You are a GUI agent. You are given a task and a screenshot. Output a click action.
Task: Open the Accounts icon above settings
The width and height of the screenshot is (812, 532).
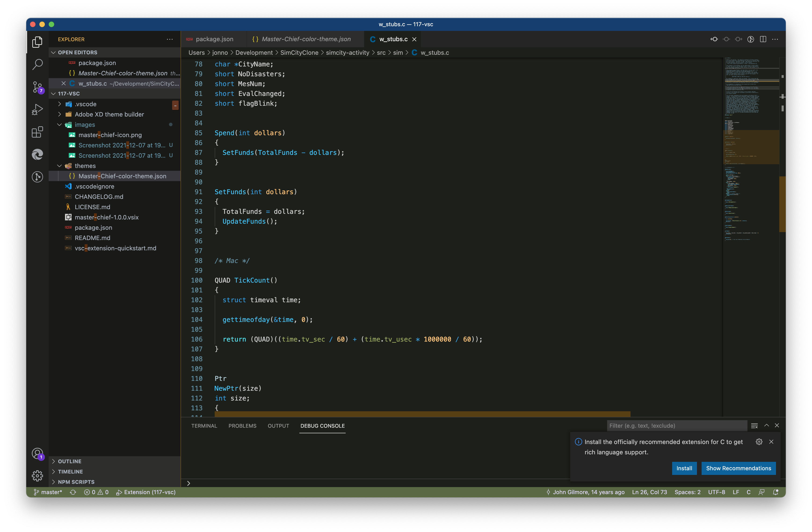[37, 454]
